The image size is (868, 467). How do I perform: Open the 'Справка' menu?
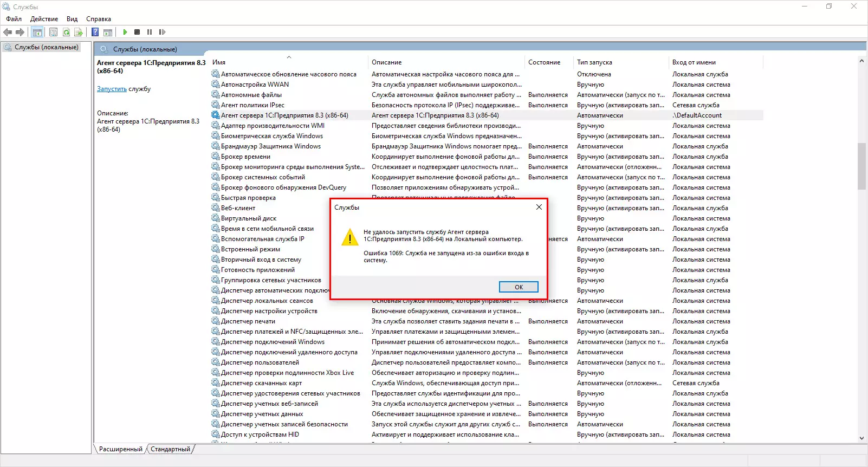click(x=99, y=19)
